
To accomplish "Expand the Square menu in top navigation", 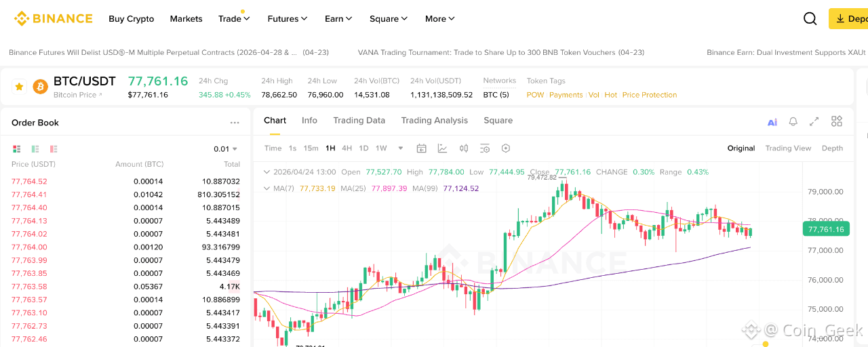I will tap(389, 19).
